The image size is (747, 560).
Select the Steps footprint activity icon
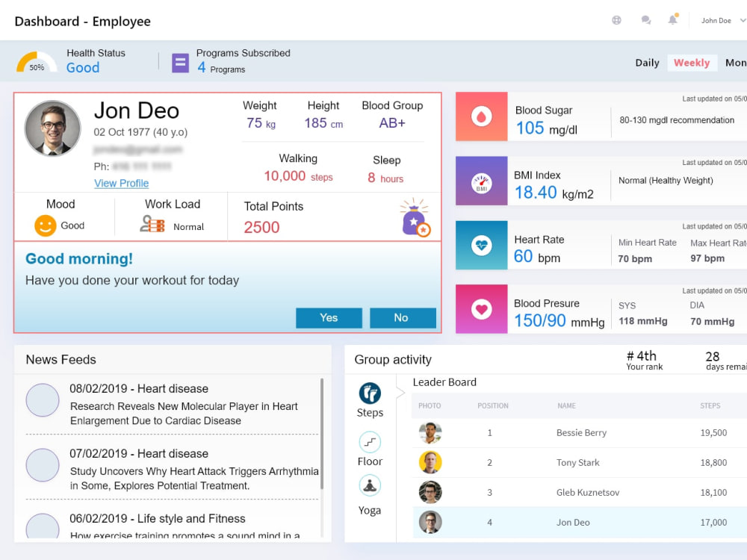370,393
